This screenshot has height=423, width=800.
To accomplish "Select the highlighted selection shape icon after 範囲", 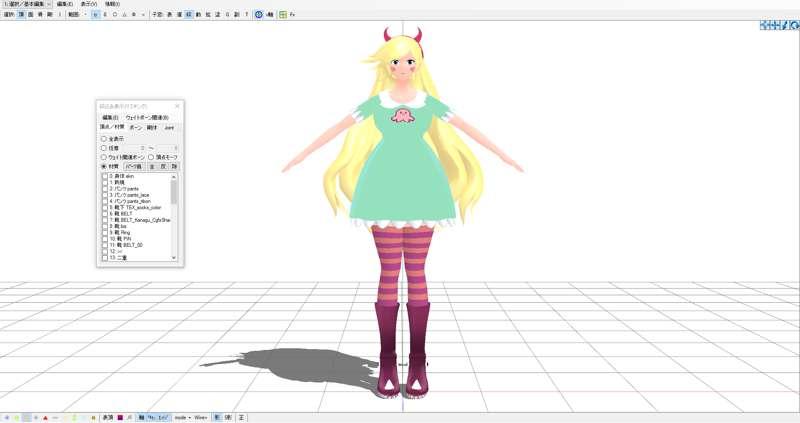I will coord(95,14).
